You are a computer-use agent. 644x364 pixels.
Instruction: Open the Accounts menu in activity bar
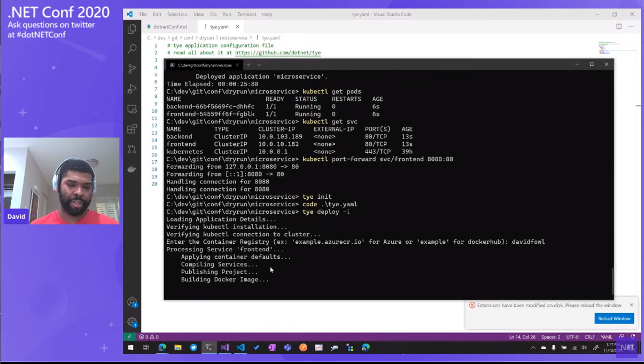coord(132,302)
